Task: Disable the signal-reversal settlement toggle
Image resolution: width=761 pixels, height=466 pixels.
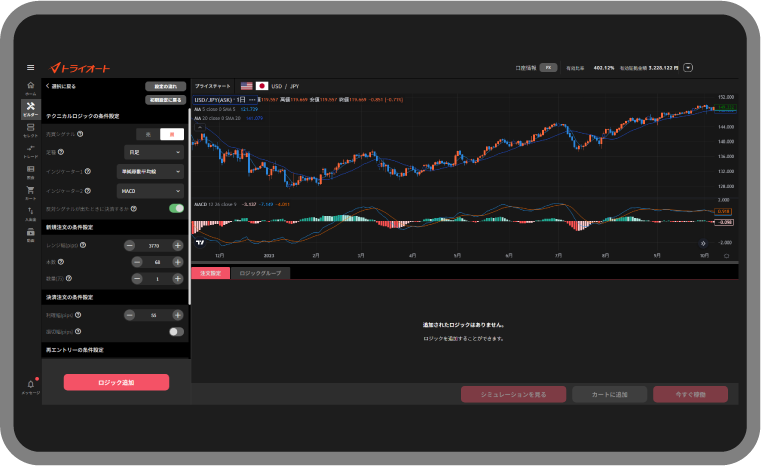Action: click(x=176, y=208)
